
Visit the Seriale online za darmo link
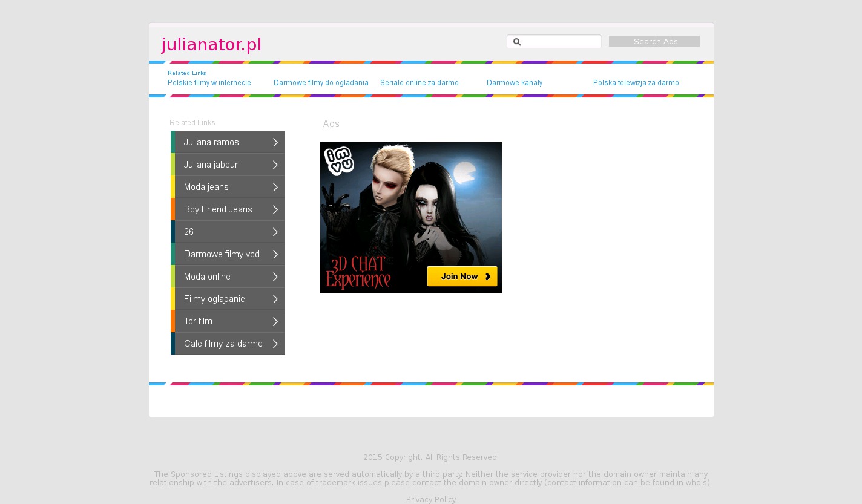pyautogui.click(x=419, y=83)
